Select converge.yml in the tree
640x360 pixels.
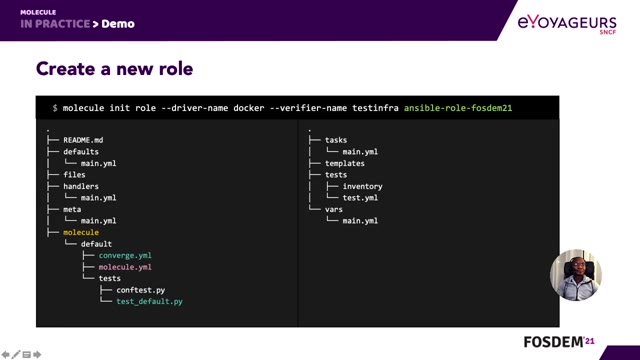click(x=125, y=256)
